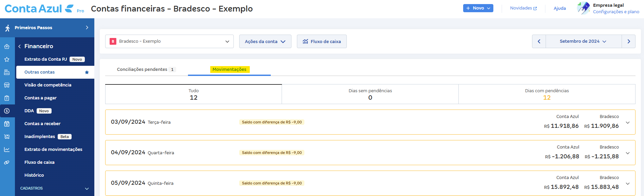Image resolution: width=644 pixels, height=196 pixels.
Task: Open the inventory cart icon in the sidebar
Action: [x=7, y=137]
